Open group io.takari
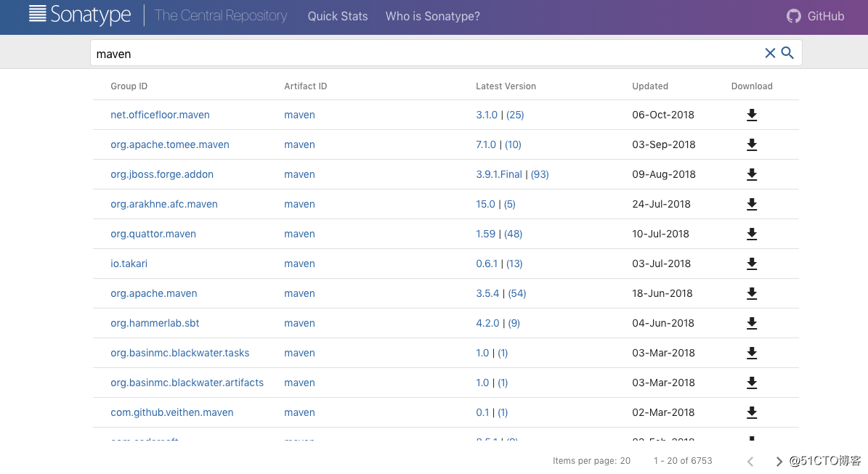This screenshot has height=474, width=868. tap(129, 263)
